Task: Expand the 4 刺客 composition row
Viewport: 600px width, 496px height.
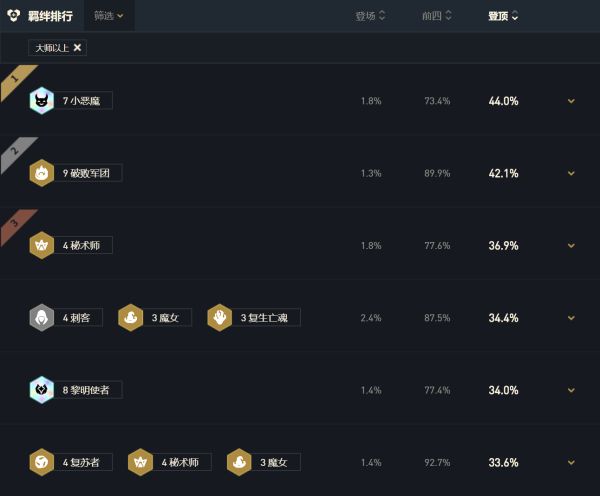Action: click(x=571, y=317)
